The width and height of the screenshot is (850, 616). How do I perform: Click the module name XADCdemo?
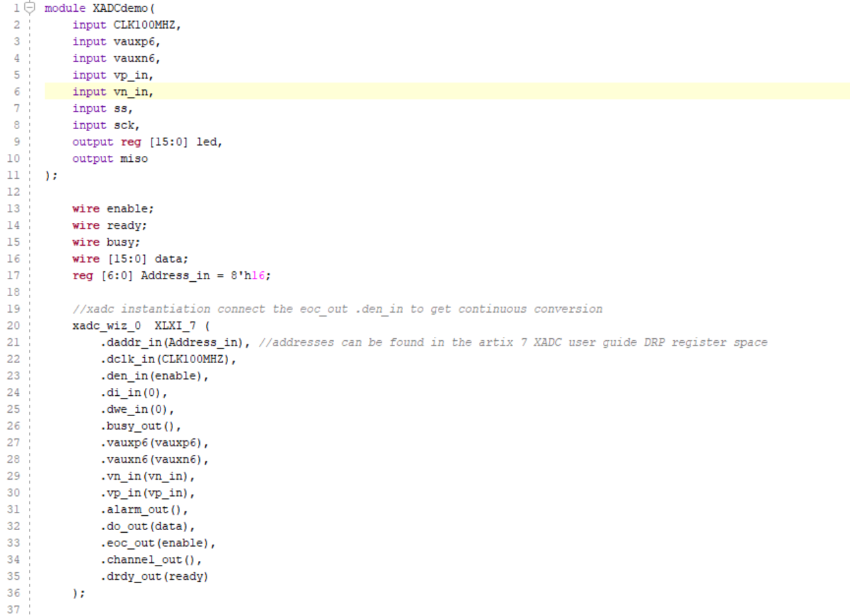[120, 8]
